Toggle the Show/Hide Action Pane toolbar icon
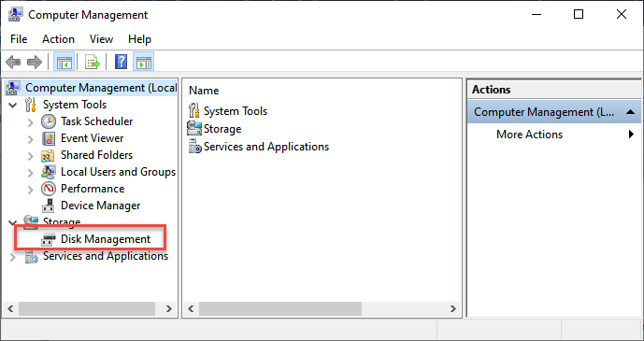 (x=143, y=63)
